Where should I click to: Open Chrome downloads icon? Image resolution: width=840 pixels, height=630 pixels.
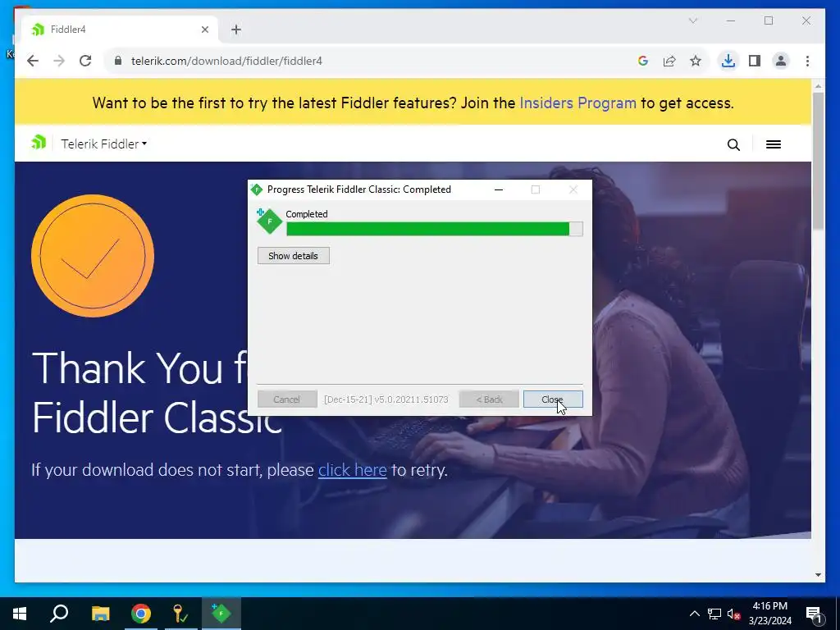[728, 61]
